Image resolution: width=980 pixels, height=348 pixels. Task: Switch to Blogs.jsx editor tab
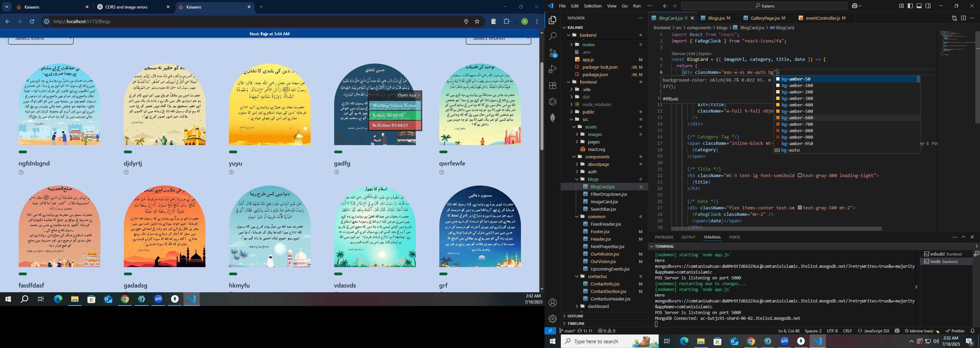pyautogui.click(x=716, y=18)
